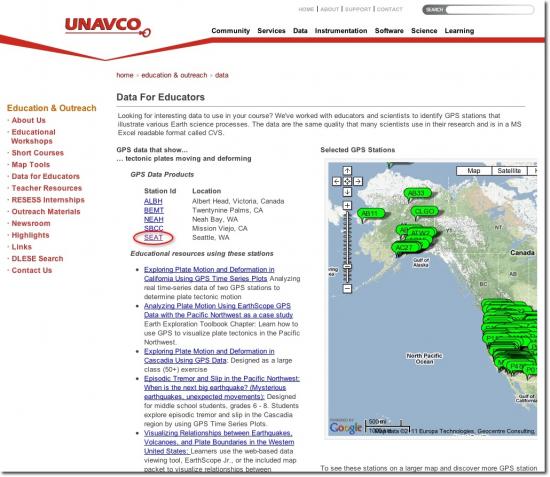Open Exploring Plate Motion California link
The width and height of the screenshot is (550, 477).
coord(209,274)
